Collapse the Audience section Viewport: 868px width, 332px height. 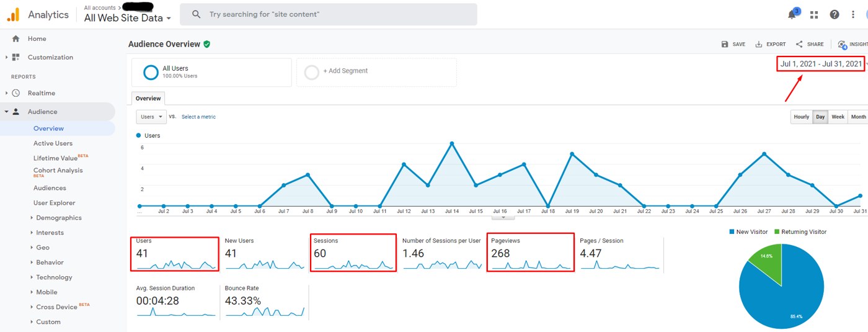click(7, 112)
